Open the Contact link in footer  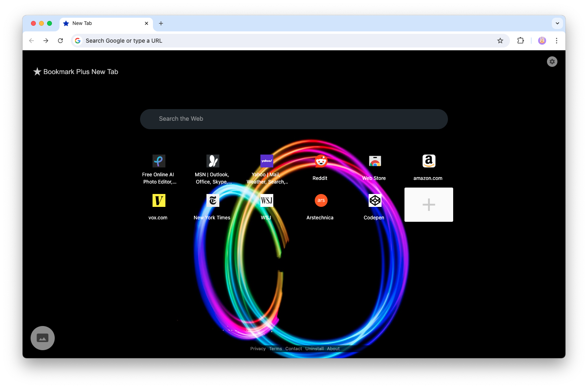(294, 349)
